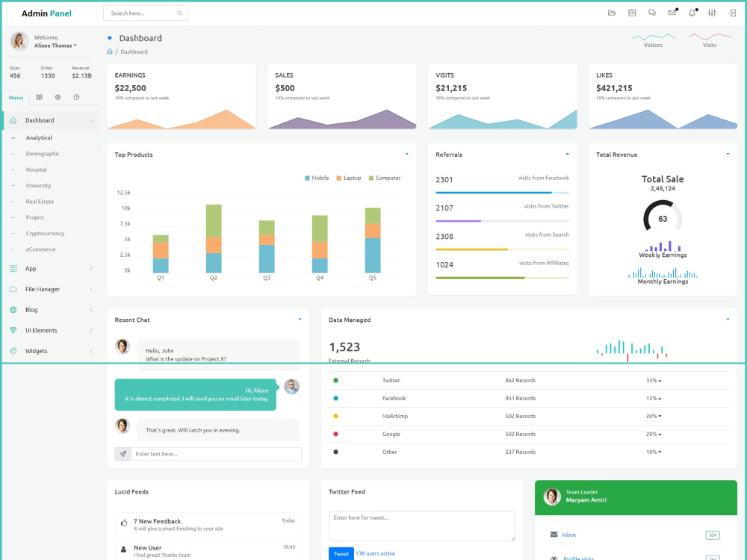Open the calendar icon in top bar

click(x=632, y=13)
